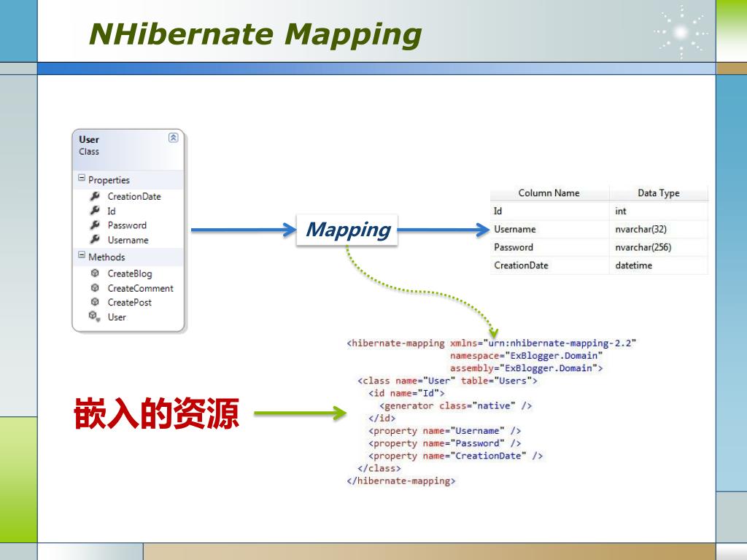747x560 pixels.
Task: Click the namespace="ExBlogger.Domain" line
Action: click(527, 356)
